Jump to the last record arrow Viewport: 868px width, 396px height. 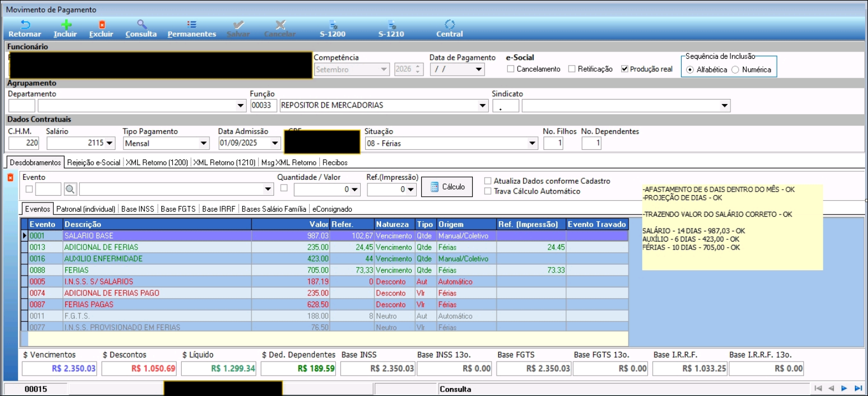tap(858, 388)
